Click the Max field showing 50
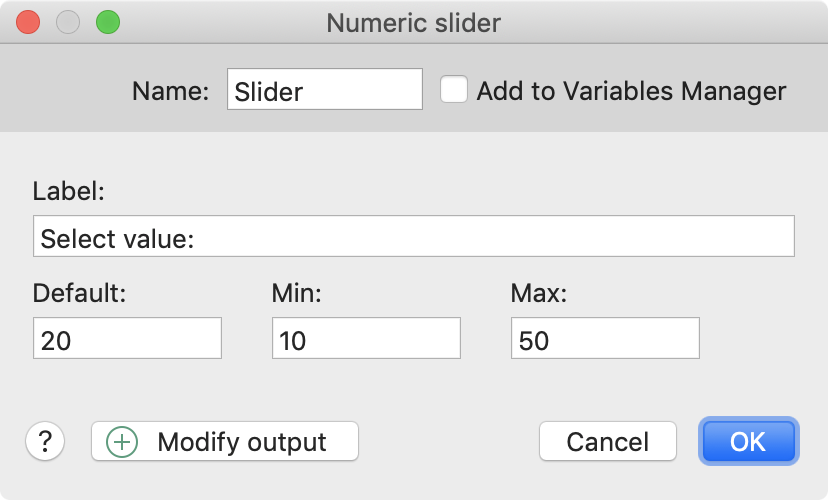The width and height of the screenshot is (828, 500). 605,338
